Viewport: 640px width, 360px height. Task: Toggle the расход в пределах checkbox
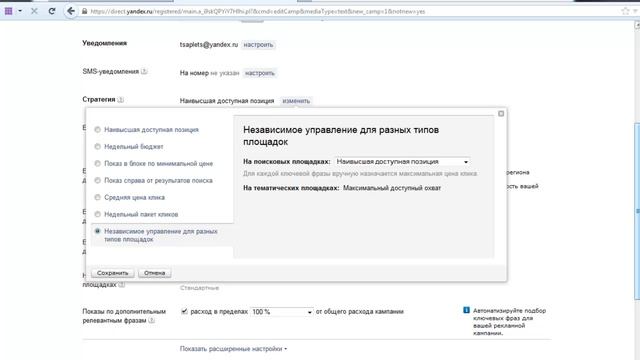pos(184,311)
